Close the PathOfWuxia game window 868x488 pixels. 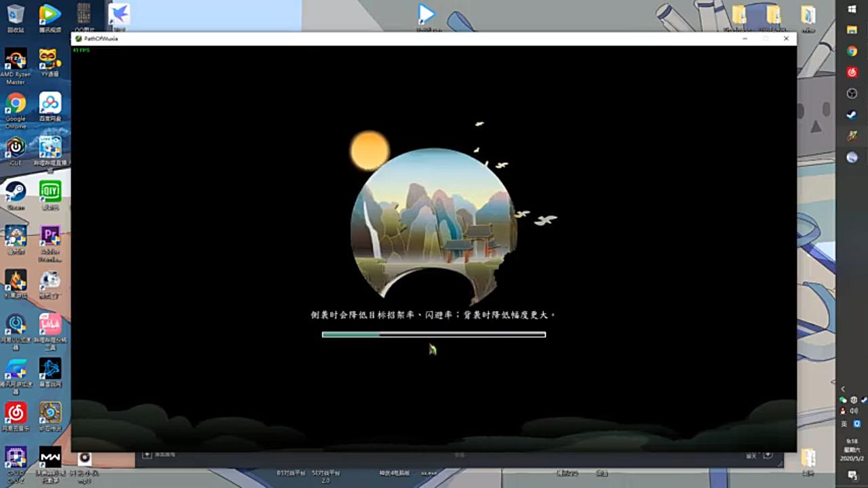[786, 39]
